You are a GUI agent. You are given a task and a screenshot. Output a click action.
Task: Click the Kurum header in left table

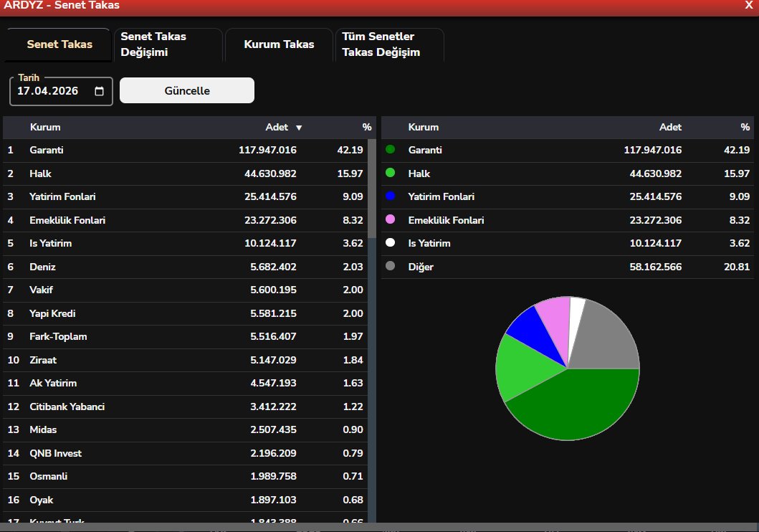pos(45,128)
